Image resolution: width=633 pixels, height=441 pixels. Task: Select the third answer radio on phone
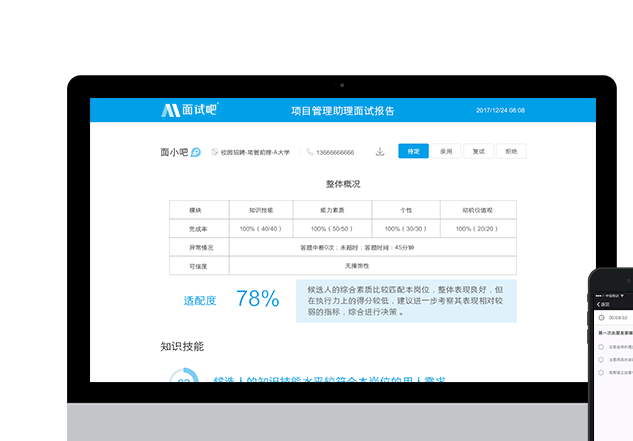[601, 372]
